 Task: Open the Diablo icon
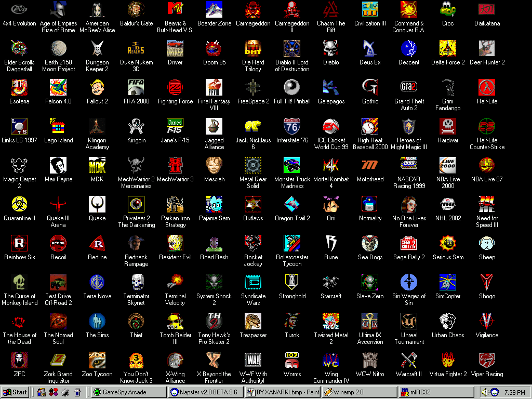pyautogui.click(x=331, y=48)
